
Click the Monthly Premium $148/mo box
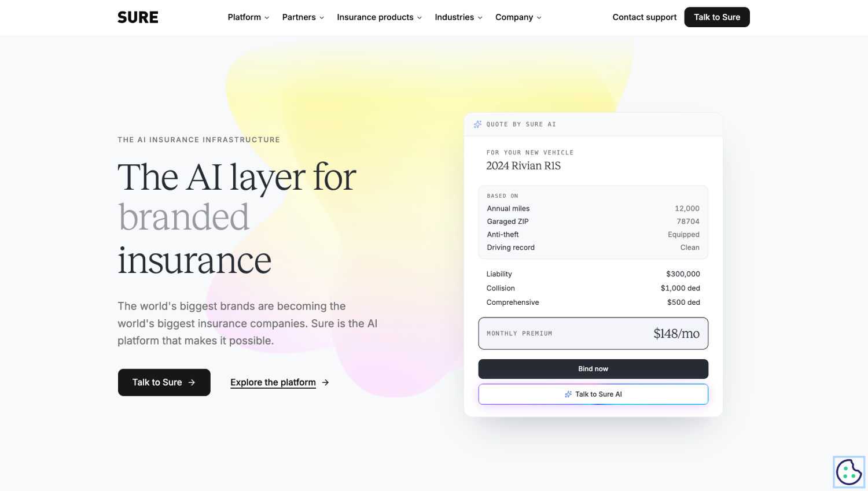pos(593,334)
